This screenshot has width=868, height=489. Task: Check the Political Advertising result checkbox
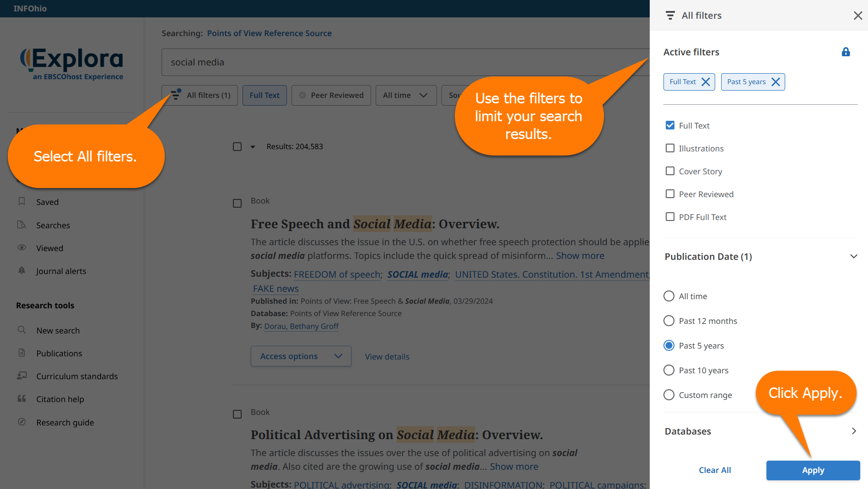click(x=237, y=414)
